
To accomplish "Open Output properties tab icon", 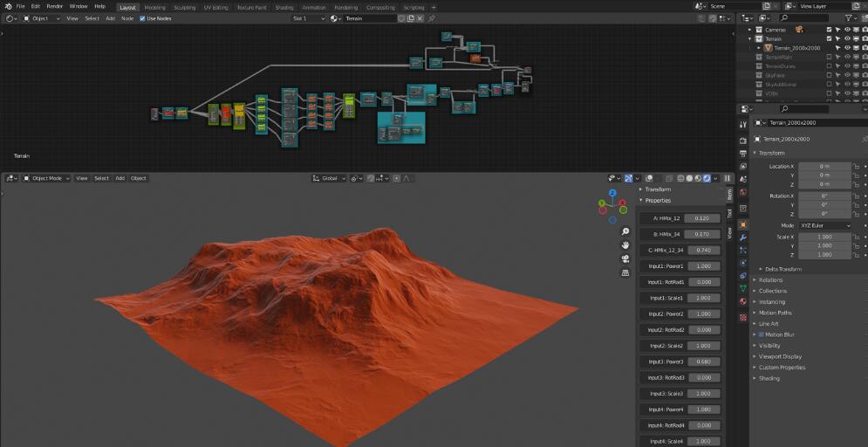I will [x=743, y=154].
